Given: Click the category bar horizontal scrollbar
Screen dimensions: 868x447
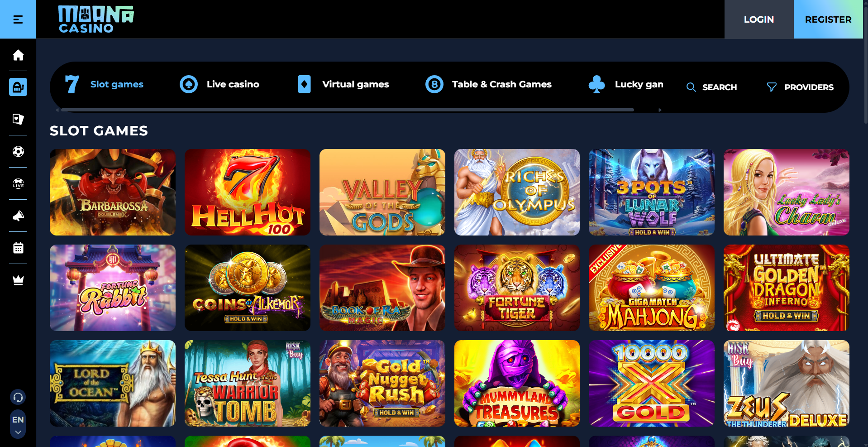Looking at the screenshot, I should pos(347,110).
